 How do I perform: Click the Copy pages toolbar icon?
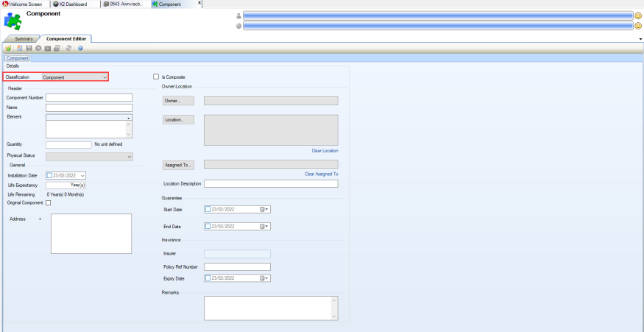pyautogui.click(x=57, y=48)
